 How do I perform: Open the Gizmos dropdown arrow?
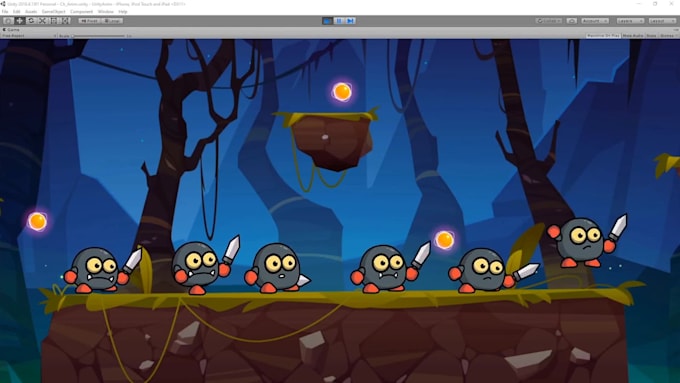pos(676,36)
